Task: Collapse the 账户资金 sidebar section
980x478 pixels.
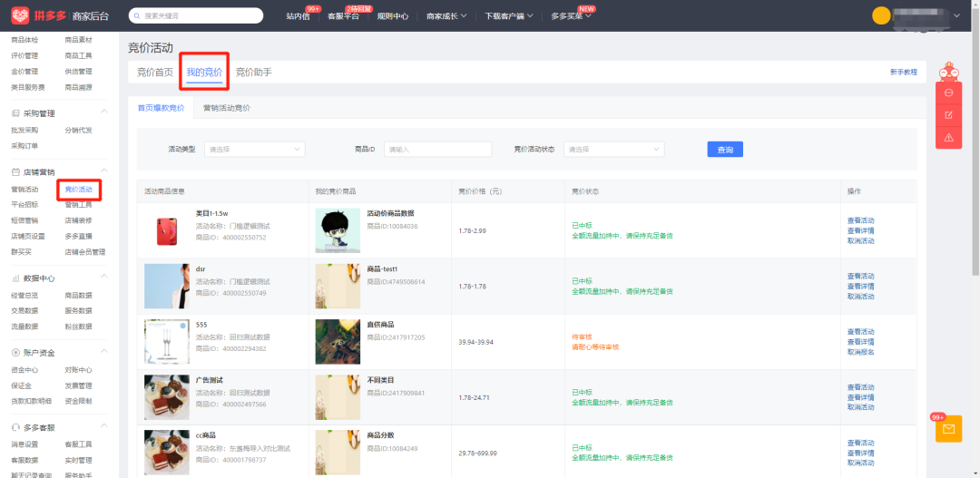Action: [x=104, y=350]
